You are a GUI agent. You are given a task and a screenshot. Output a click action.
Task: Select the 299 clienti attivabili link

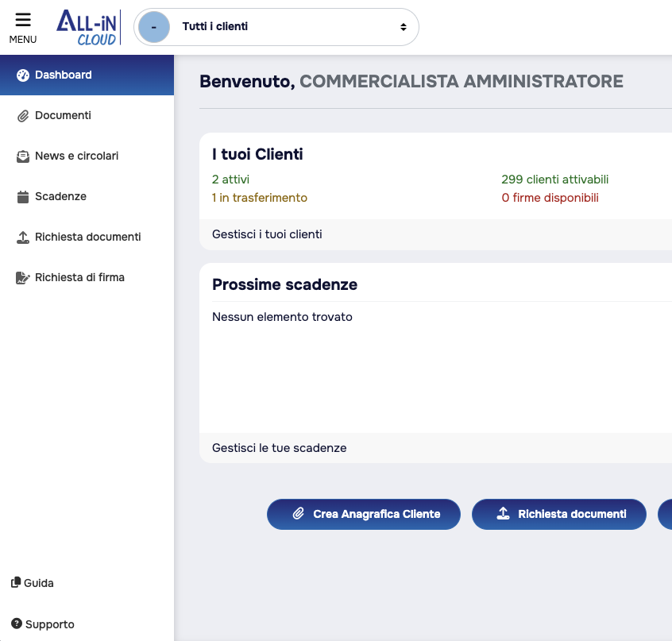coord(554,180)
